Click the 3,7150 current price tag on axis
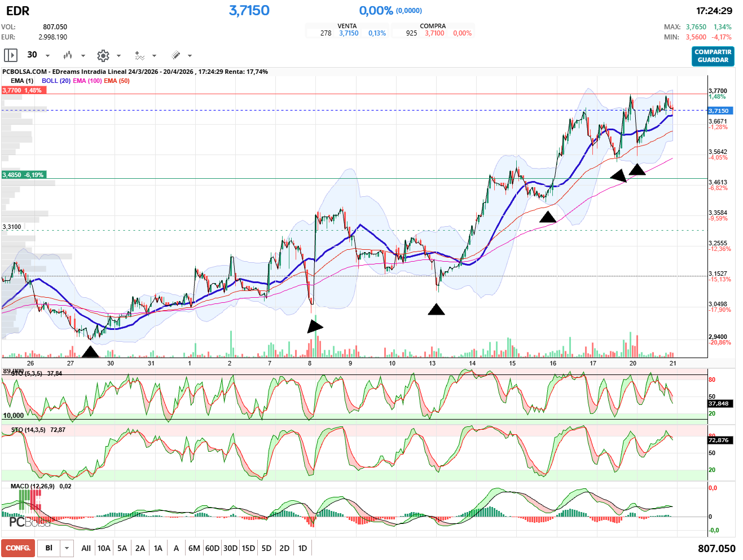Screen dimensions: 743x560 [x=719, y=111]
